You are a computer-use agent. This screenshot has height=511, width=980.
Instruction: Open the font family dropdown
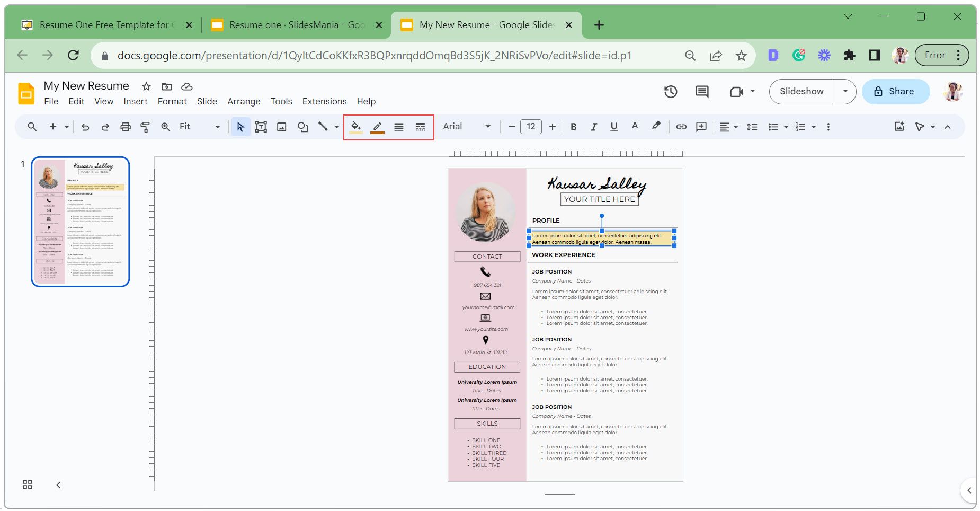point(465,127)
